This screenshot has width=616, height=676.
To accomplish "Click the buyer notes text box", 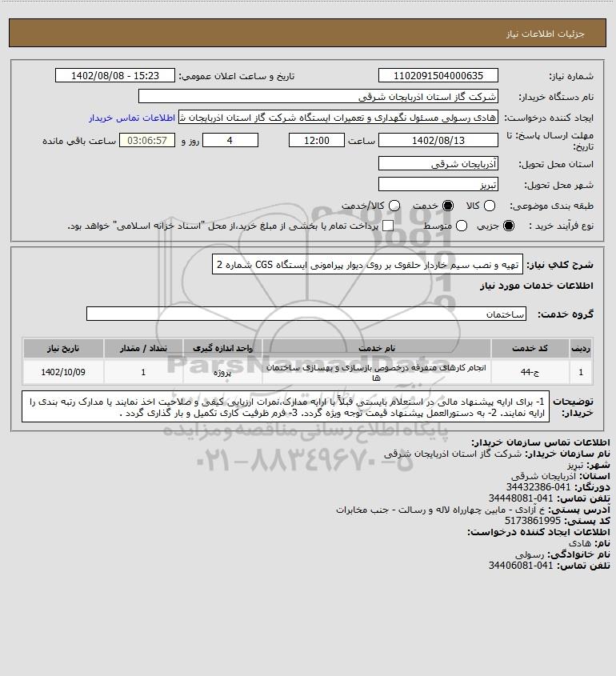I will (286, 407).
